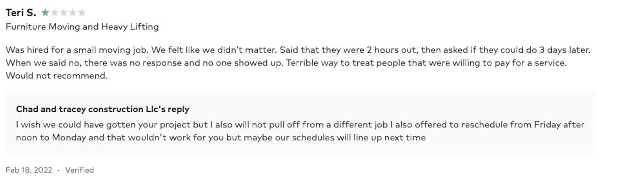Click the fifth and last rating star
The height and width of the screenshot is (186, 644).
point(82,13)
